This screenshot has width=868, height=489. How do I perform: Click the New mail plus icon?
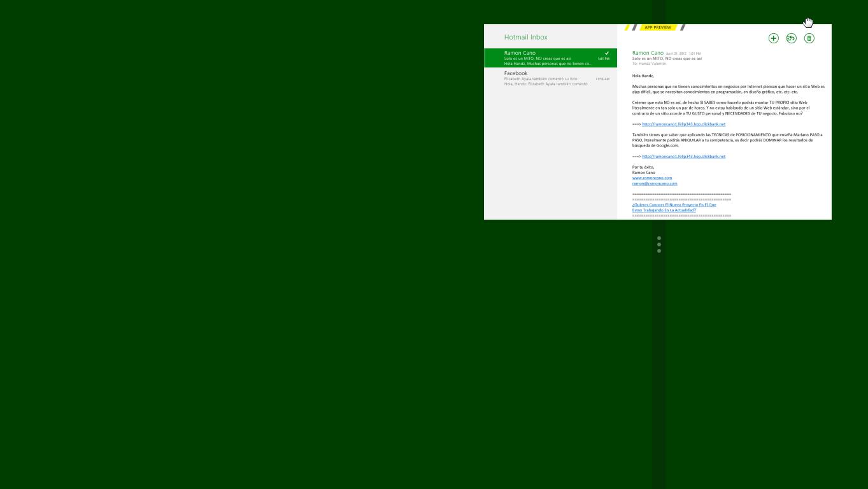point(773,38)
